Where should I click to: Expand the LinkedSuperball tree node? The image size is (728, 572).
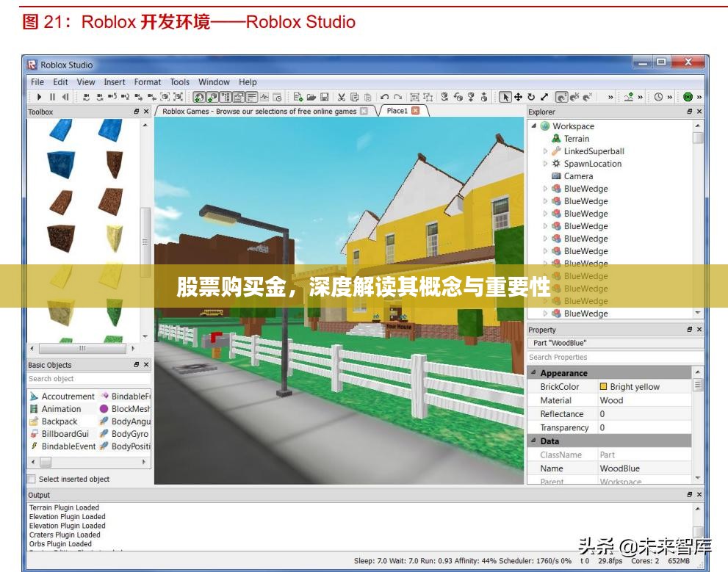545,151
